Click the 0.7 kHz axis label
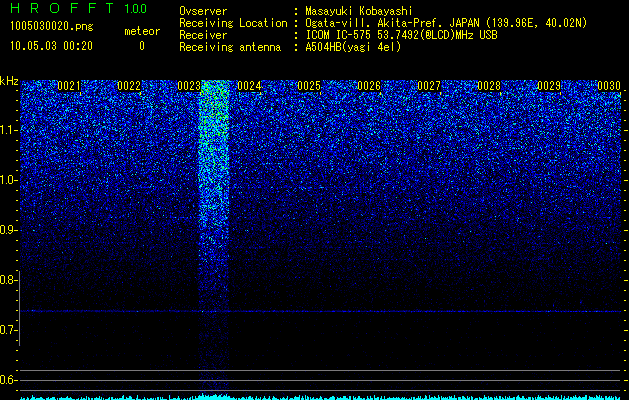 tap(8, 330)
